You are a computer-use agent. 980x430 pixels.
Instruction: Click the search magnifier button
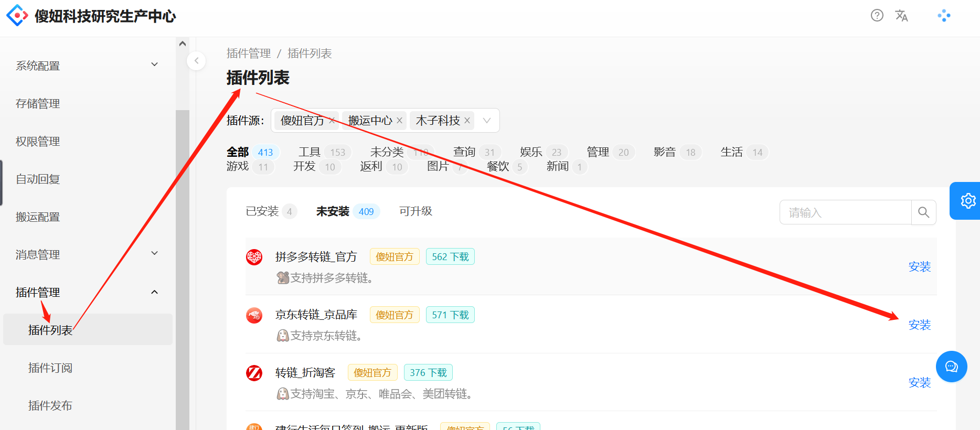point(924,212)
